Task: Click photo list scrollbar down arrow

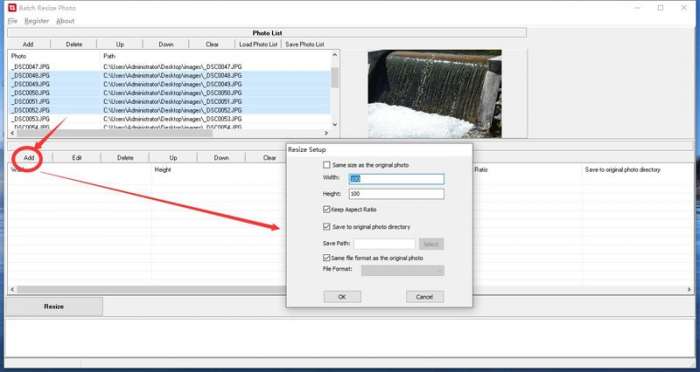Action: pyautogui.click(x=335, y=125)
